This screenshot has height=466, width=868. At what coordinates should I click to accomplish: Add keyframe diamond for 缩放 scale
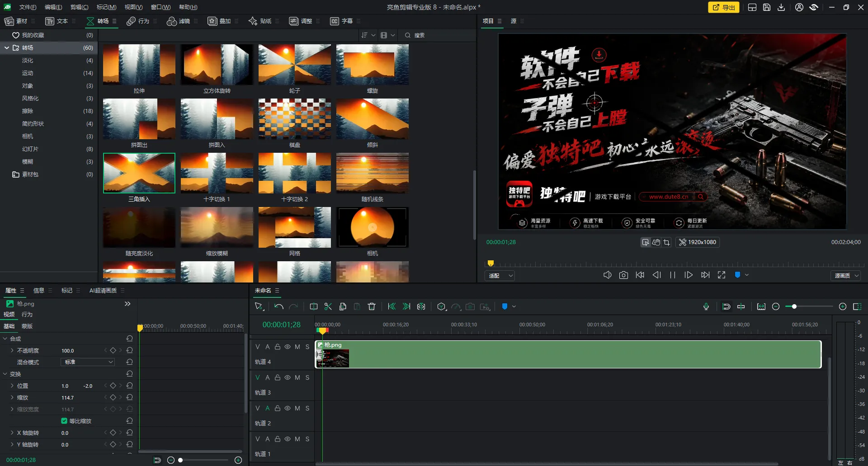click(113, 397)
